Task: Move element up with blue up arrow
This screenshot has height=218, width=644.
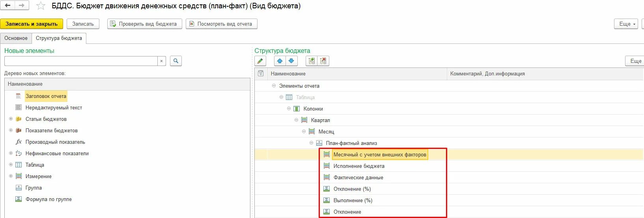Action: [x=280, y=61]
